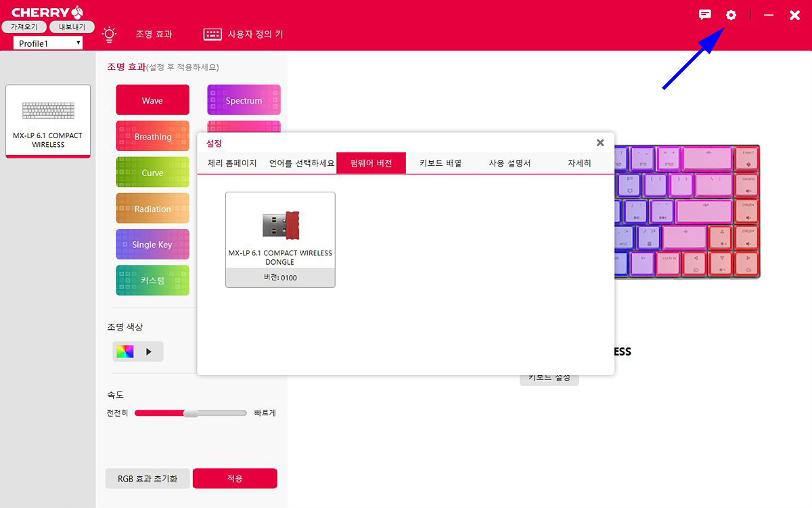Close the 설정 dialog
Screen dimensions: 812x508
[600, 143]
